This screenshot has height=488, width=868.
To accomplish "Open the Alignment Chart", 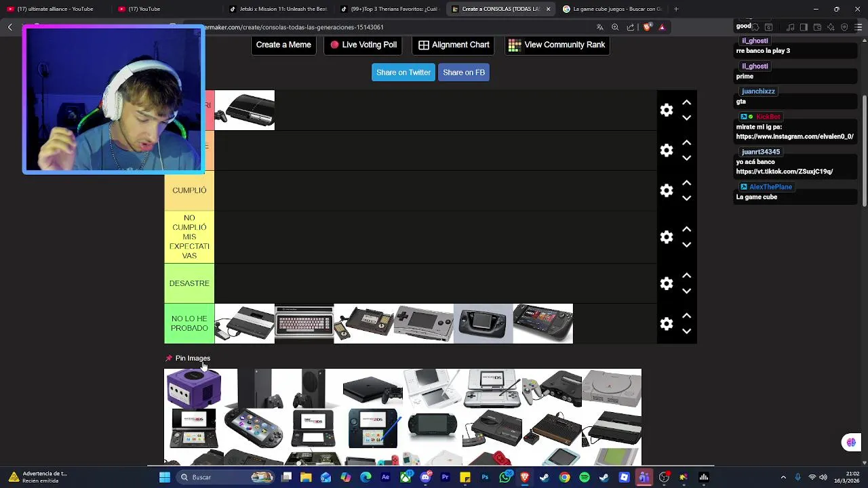I will (454, 45).
